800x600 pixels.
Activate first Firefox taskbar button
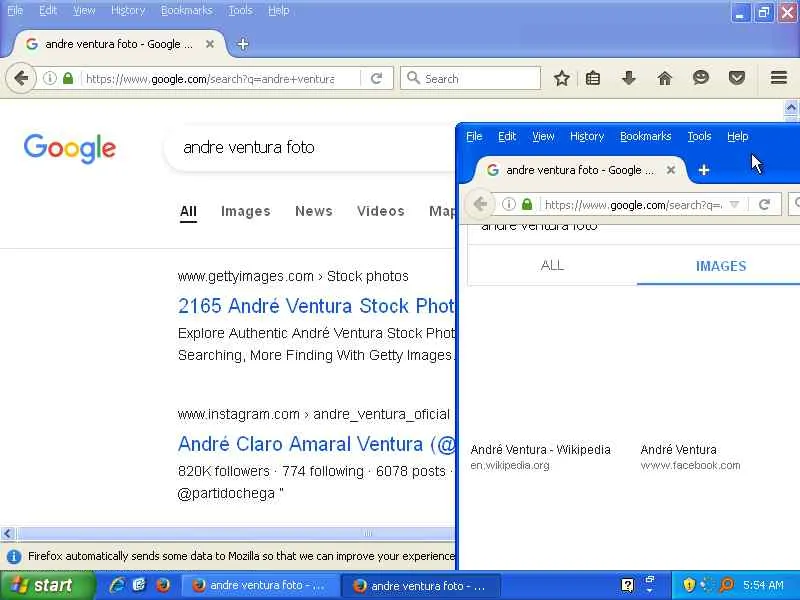click(260, 586)
